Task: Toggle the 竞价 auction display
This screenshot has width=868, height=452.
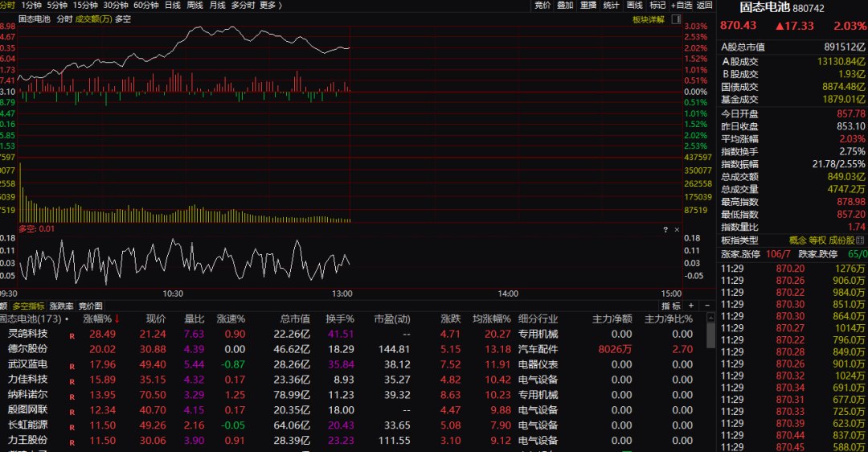Action: click(542, 5)
